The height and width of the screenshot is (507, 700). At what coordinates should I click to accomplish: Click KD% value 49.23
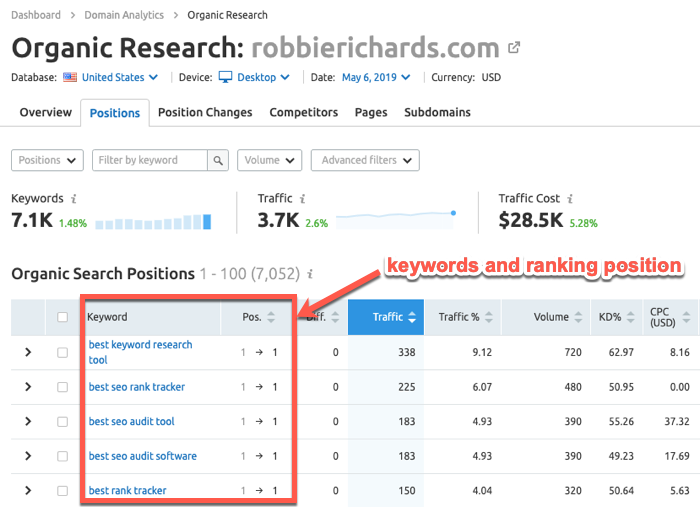(x=621, y=456)
